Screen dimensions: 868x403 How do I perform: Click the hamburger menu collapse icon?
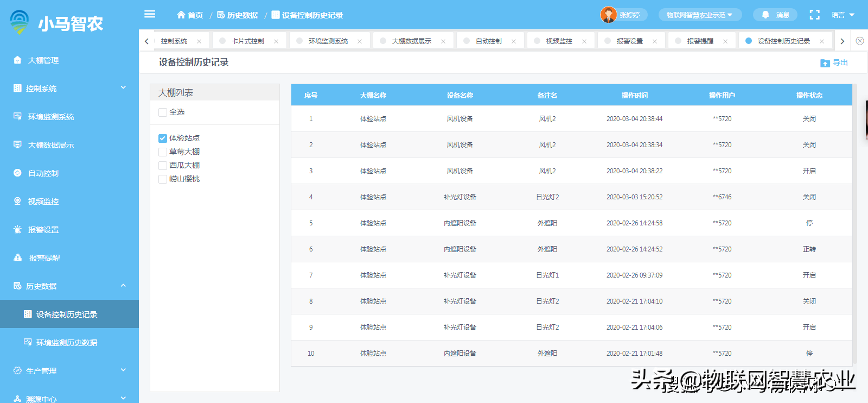tap(150, 14)
